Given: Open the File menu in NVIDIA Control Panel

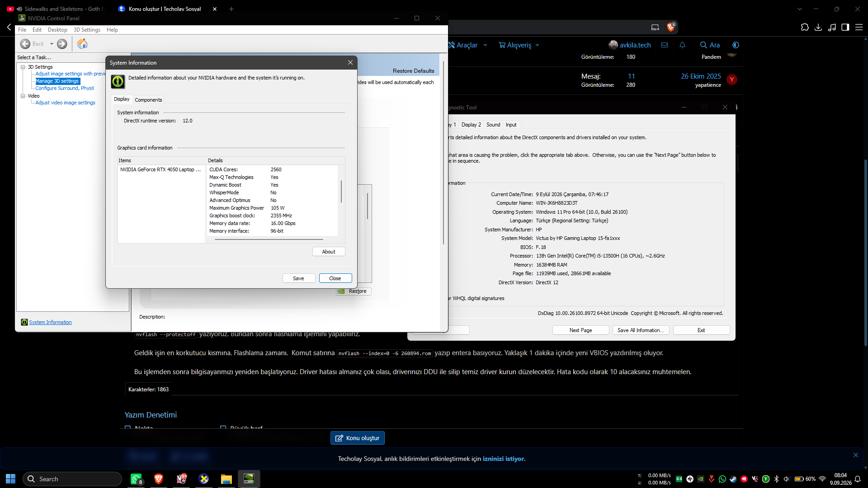Looking at the screenshot, I should [22, 30].
